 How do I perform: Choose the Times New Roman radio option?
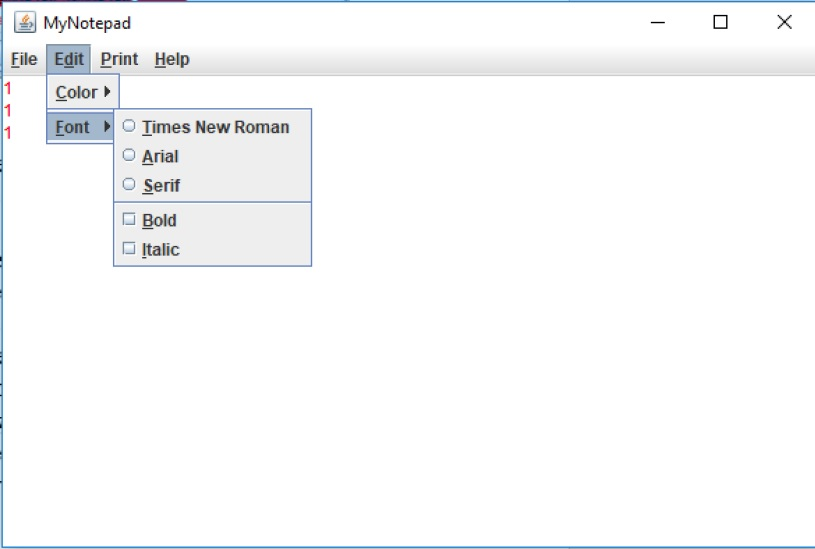pyautogui.click(x=213, y=127)
